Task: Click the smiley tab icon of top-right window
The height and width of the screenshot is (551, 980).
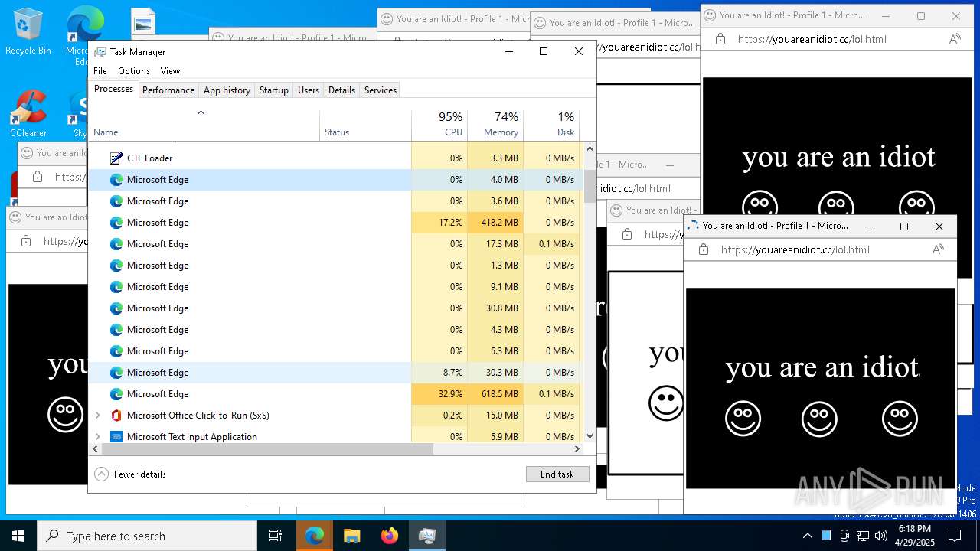Action: pos(710,15)
